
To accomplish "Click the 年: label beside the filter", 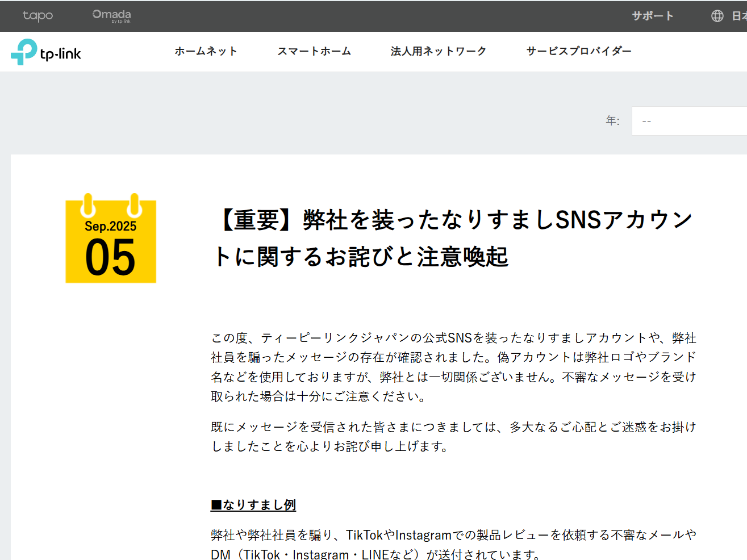I will 613,121.
